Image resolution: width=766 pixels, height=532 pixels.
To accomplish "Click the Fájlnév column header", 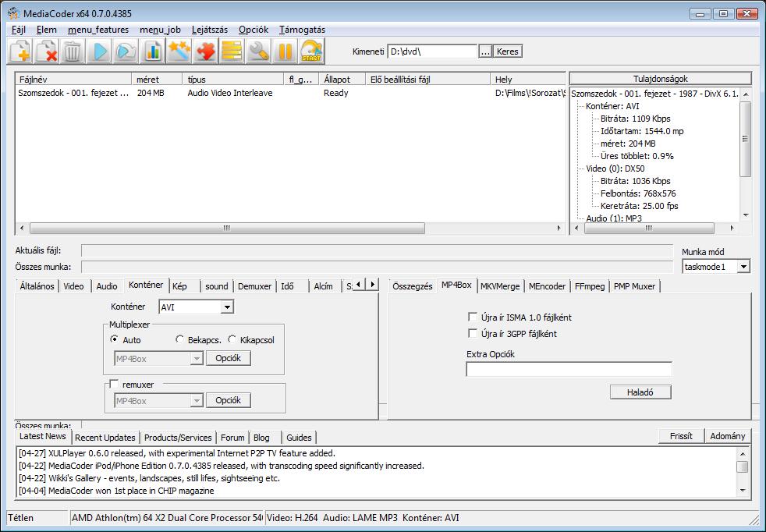I will [74, 79].
